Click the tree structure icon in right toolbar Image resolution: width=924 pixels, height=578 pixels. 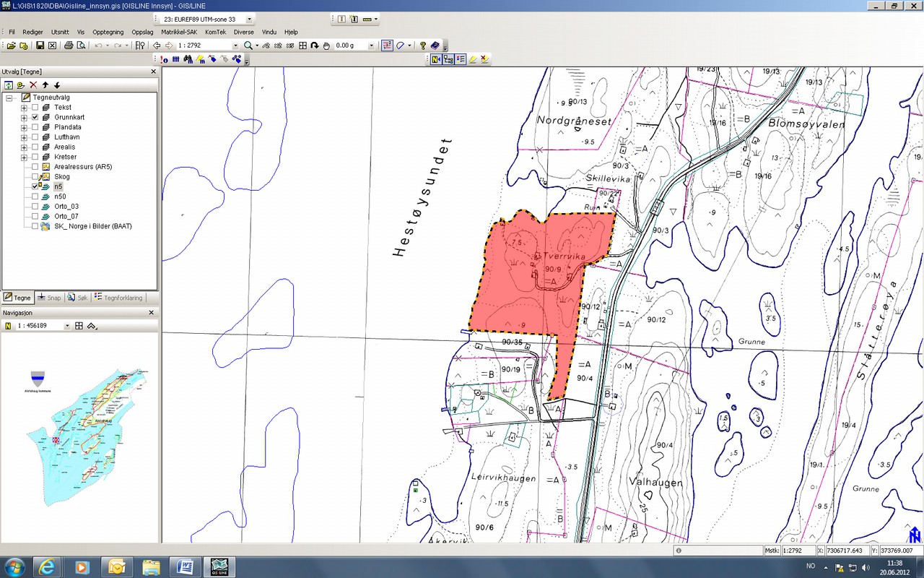tap(448, 59)
